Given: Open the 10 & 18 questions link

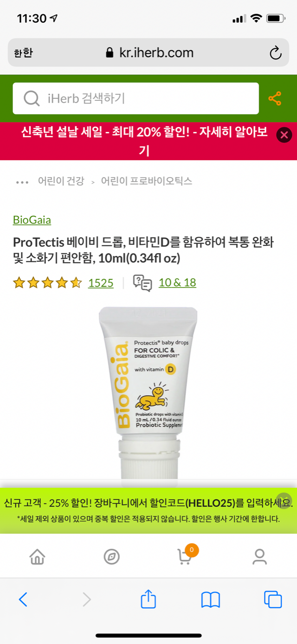Looking at the screenshot, I should pyautogui.click(x=177, y=282).
